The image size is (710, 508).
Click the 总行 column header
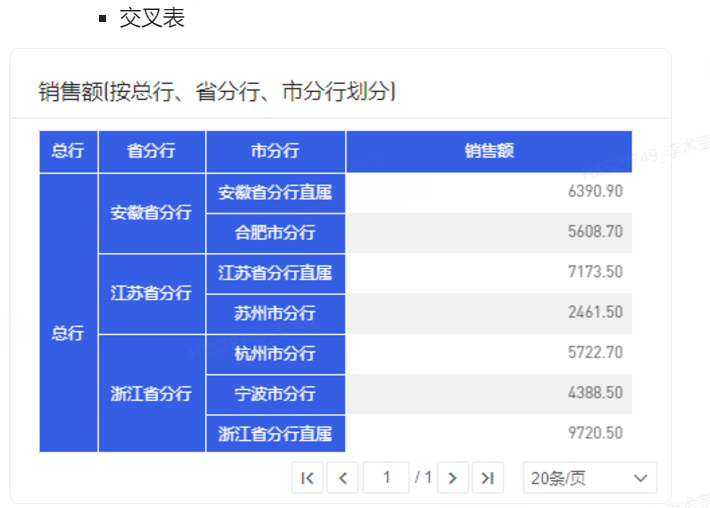(x=68, y=151)
